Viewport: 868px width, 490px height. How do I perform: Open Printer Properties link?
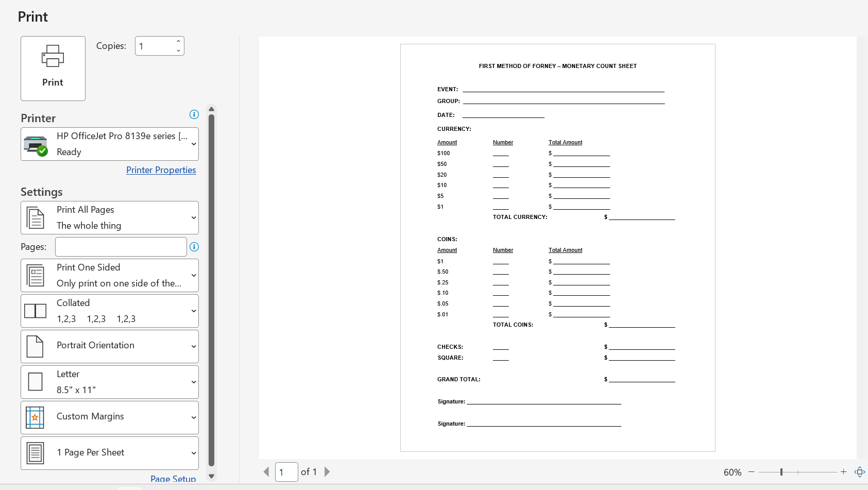tap(161, 170)
